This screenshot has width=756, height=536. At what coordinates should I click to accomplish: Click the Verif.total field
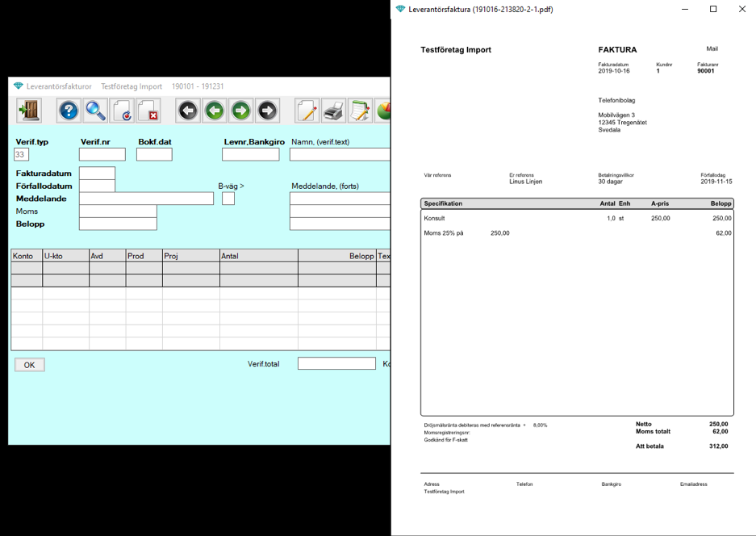[336, 363]
